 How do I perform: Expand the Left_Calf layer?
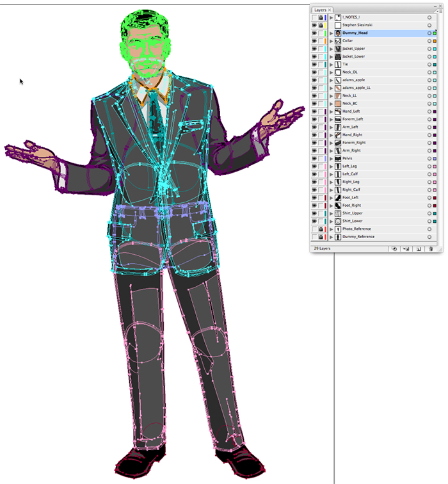[332, 174]
